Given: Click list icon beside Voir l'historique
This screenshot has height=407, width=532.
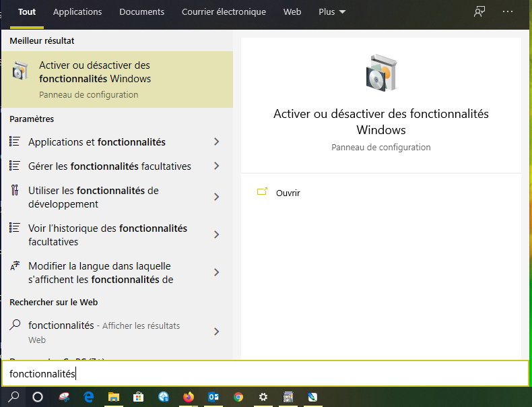Looking at the screenshot, I should coord(15,228).
